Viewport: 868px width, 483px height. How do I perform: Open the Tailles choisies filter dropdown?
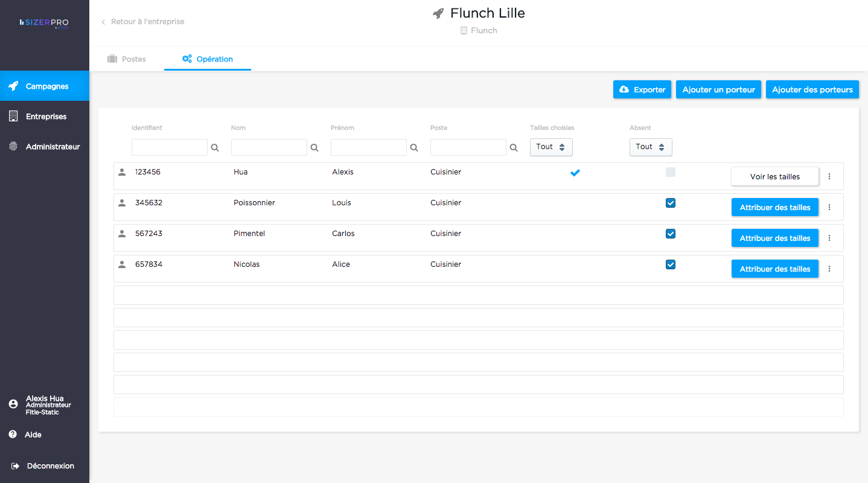[550, 147]
